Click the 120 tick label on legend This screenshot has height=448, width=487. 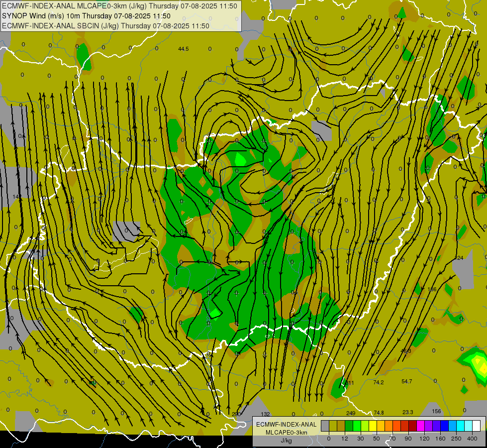(x=425, y=439)
